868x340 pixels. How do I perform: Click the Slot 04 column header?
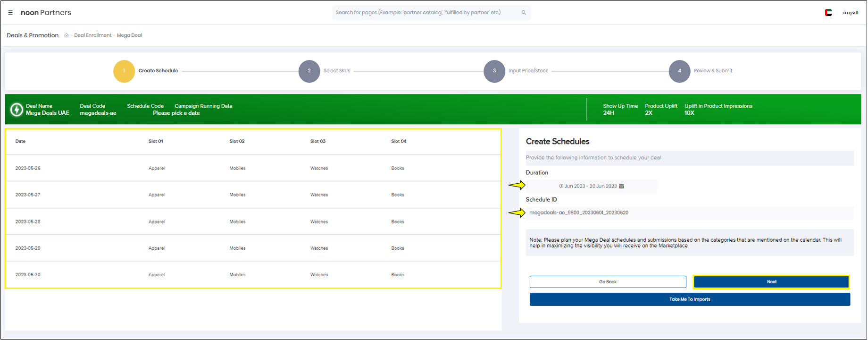(399, 141)
